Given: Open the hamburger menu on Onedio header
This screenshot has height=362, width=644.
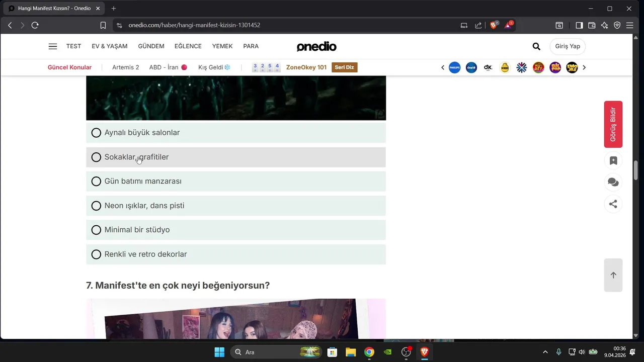Looking at the screenshot, I should coord(53,46).
